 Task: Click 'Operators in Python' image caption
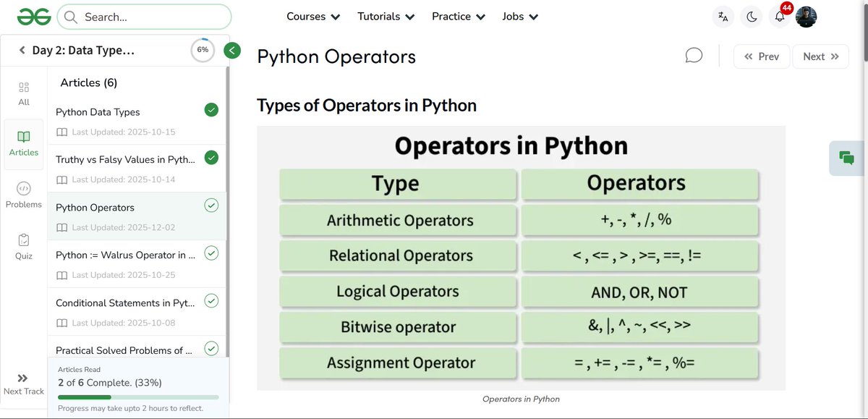click(x=521, y=399)
